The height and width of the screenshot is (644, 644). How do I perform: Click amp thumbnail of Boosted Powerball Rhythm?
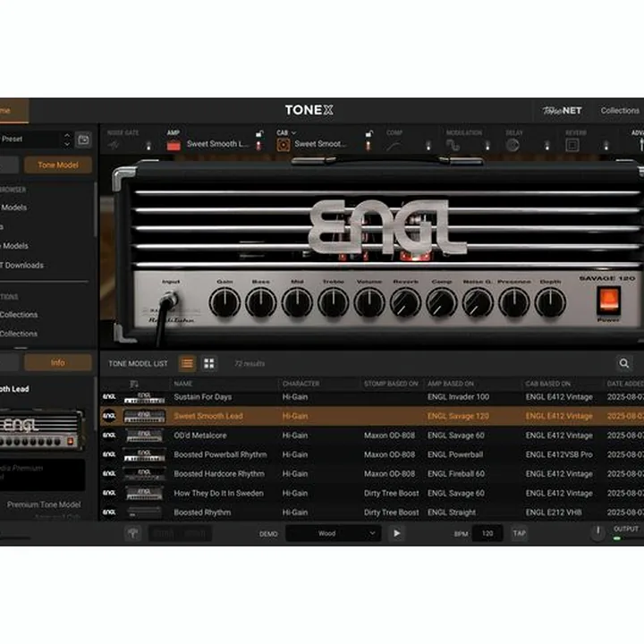(145, 454)
